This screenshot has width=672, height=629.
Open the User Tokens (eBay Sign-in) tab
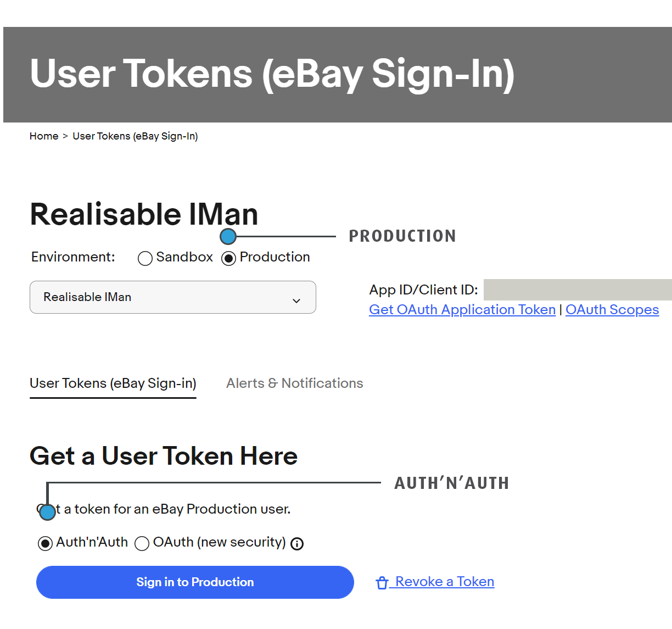click(x=113, y=383)
